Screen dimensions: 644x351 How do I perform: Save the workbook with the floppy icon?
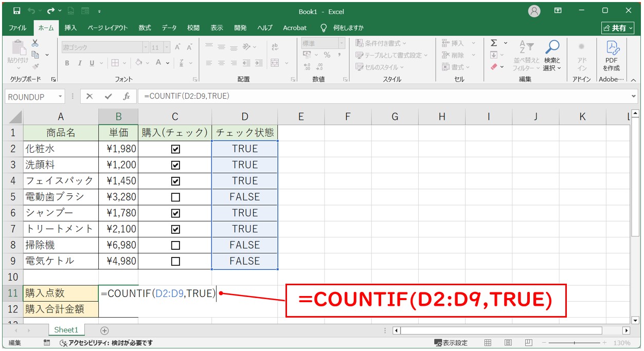(16, 11)
